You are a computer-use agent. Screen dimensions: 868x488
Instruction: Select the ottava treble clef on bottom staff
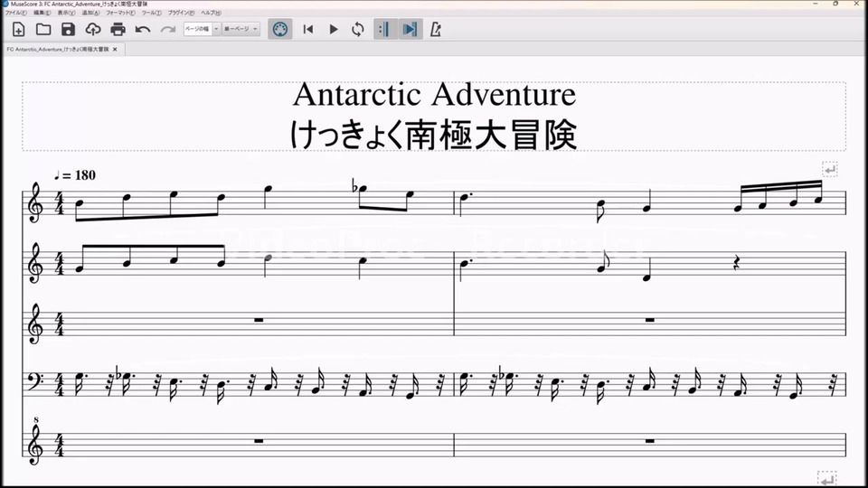[x=35, y=443]
